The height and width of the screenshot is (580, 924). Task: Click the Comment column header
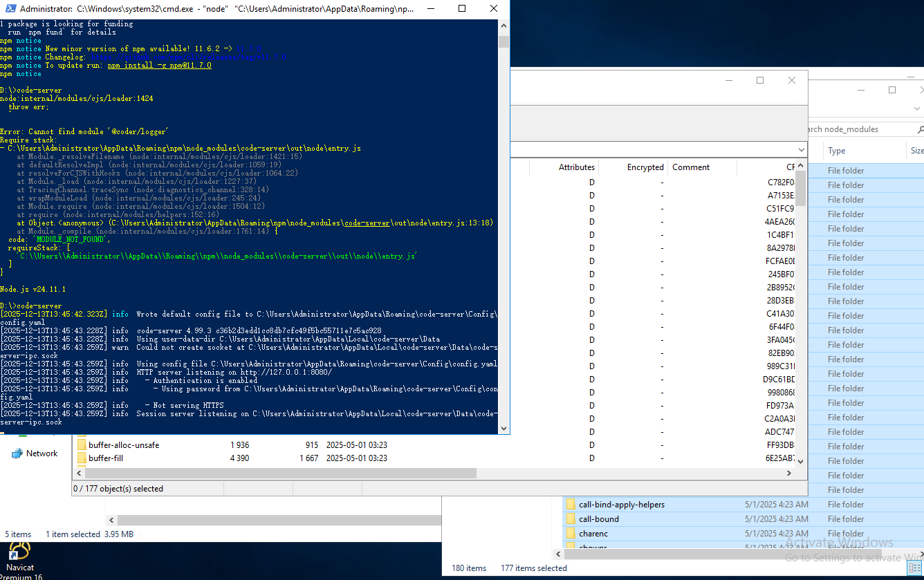[690, 167]
